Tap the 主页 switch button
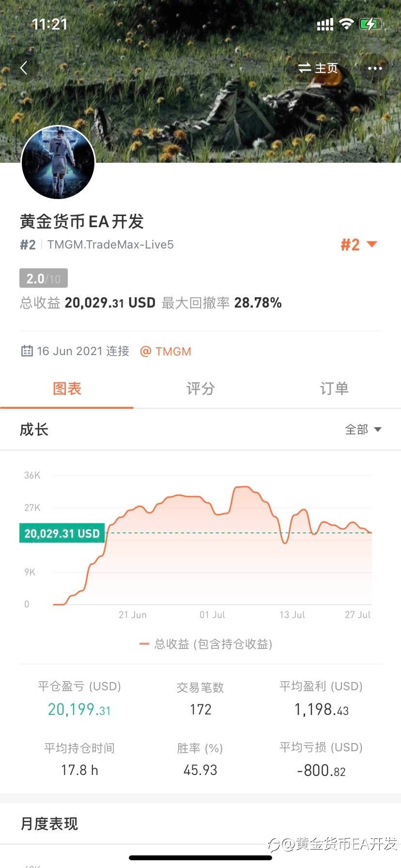Image resolution: width=401 pixels, height=868 pixels. click(318, 68)
